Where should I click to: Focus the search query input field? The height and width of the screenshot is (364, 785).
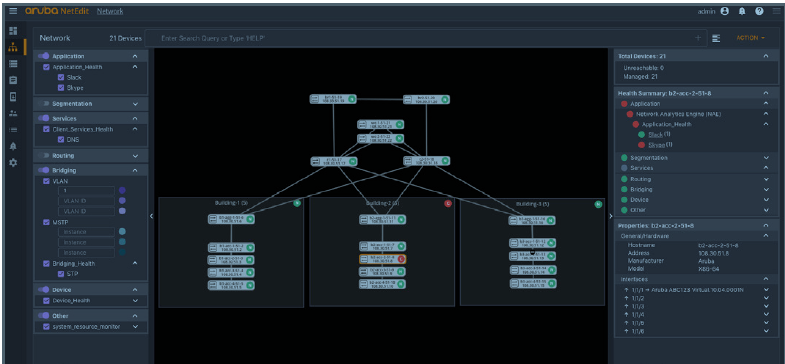(x=426, y=38)
